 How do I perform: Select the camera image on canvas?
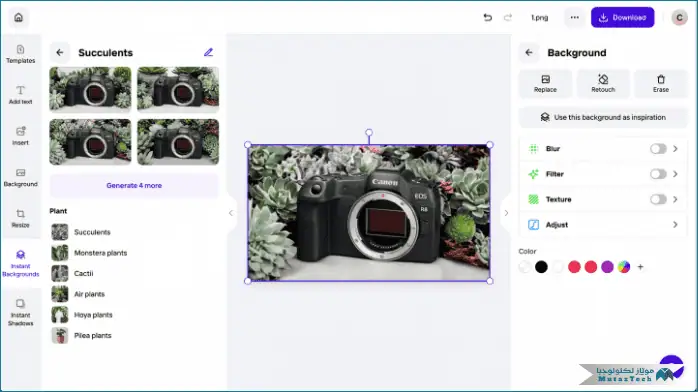point(369,213)
